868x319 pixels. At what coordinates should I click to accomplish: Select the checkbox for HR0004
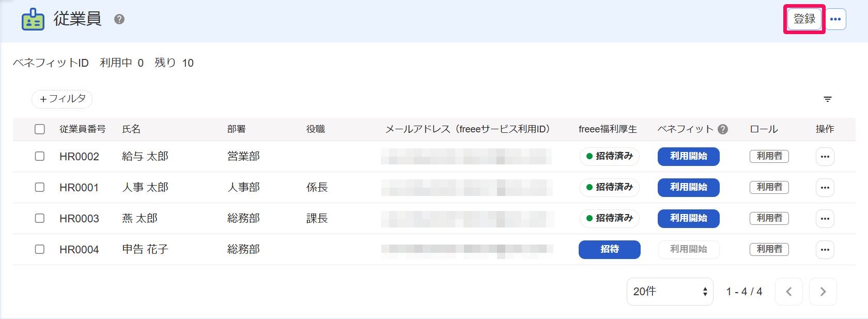pos(40,249)
